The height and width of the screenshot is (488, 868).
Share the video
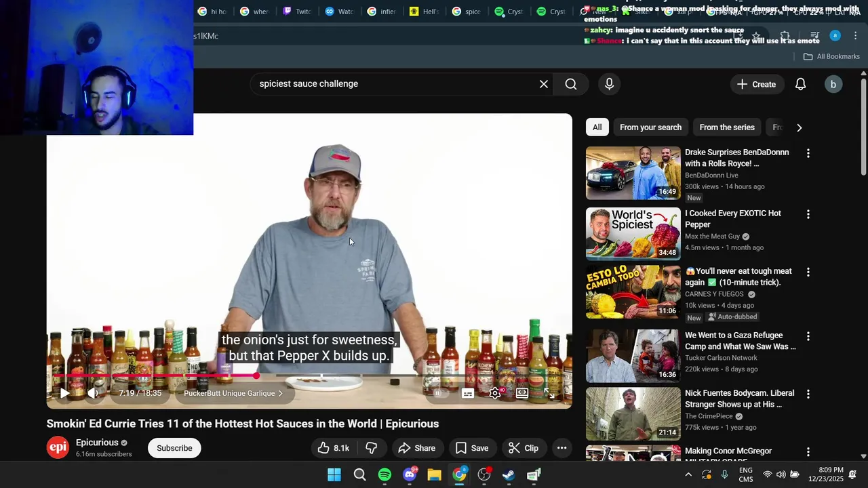[x=416, y=448]
